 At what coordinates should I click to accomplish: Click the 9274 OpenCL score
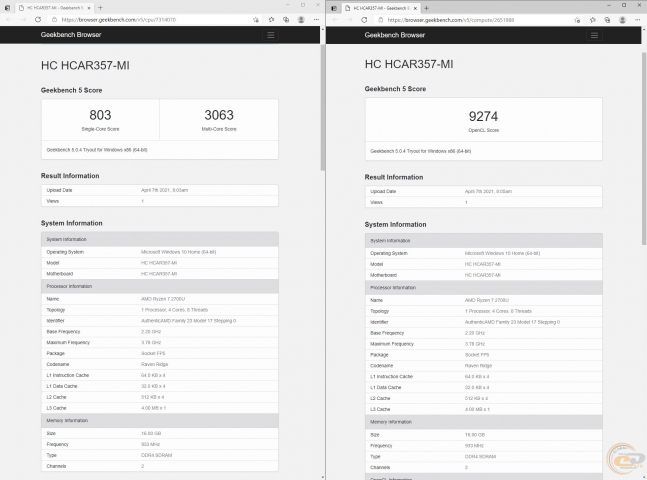click(483, 116)
